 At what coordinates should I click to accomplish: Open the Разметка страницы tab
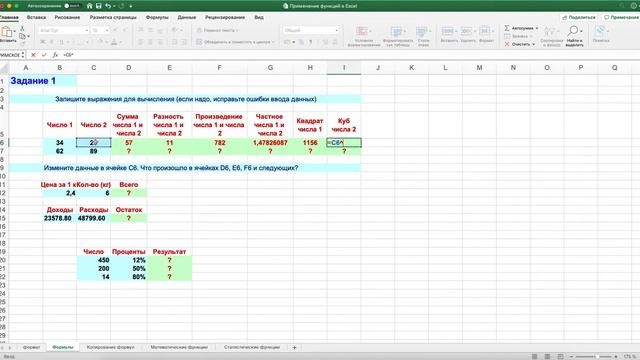click(113, 17)
